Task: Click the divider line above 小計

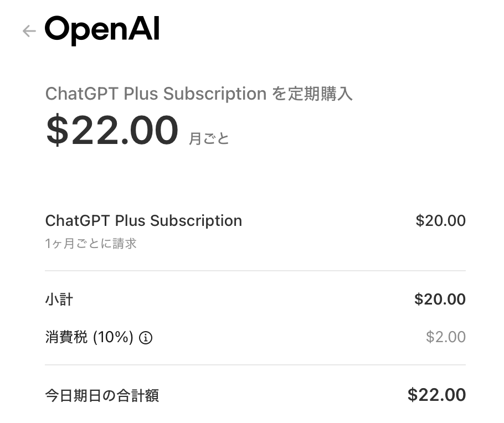Action: point(255,271)
